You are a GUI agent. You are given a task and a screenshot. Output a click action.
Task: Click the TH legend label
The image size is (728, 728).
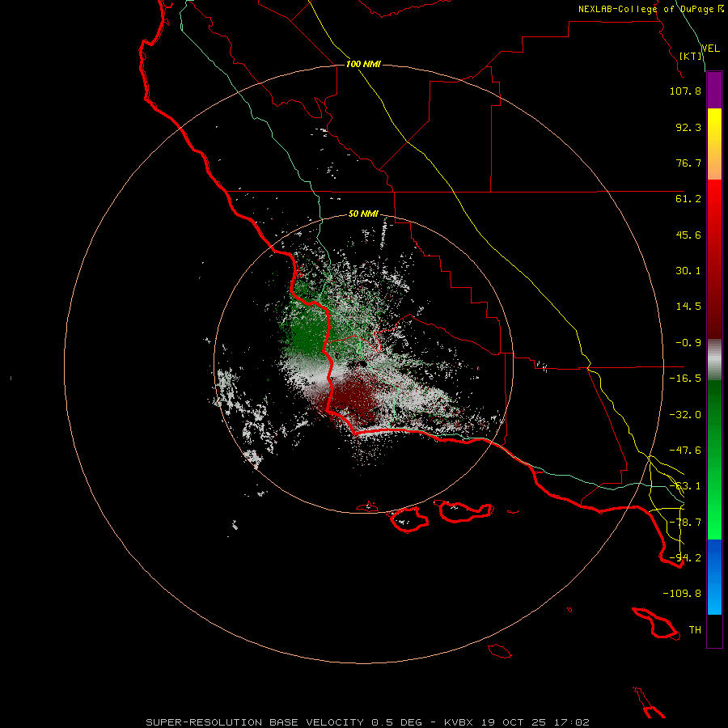[x=695, y=630]
